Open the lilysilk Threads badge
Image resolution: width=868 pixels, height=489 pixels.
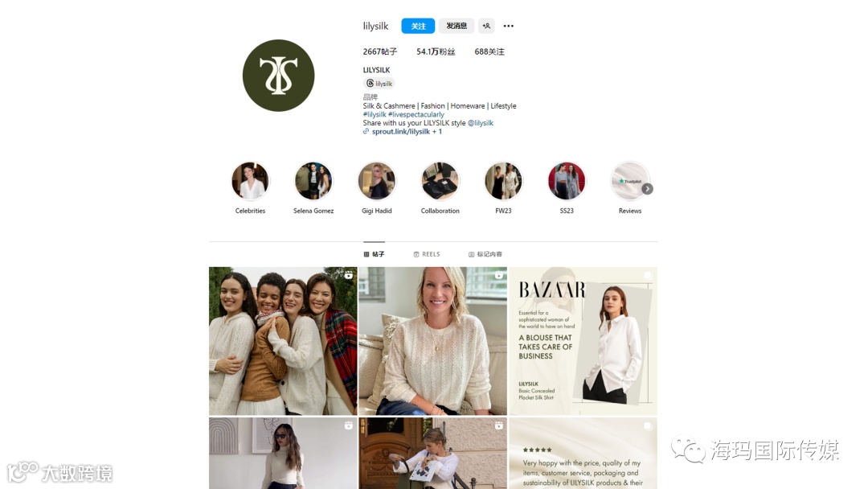pyautogui.click(x=379, y=84)
